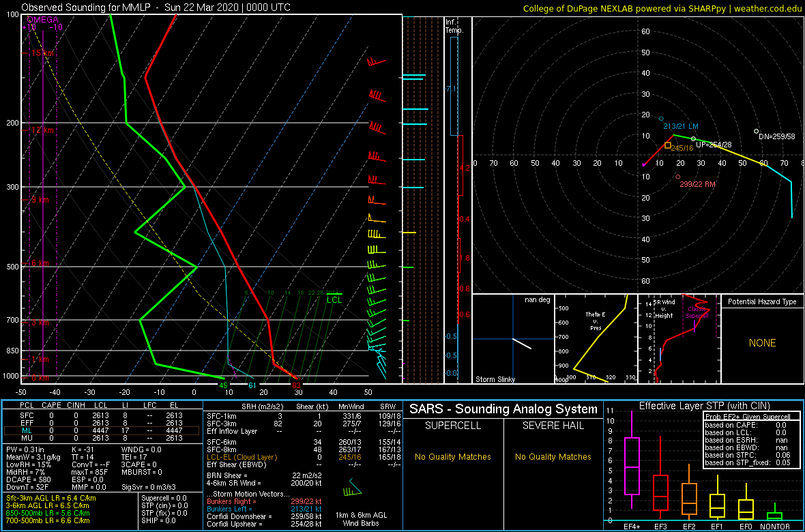805x532 pixels.
Task: Click the 1km & 6km wind barb glyph
Action: click(x=351, y=488)
